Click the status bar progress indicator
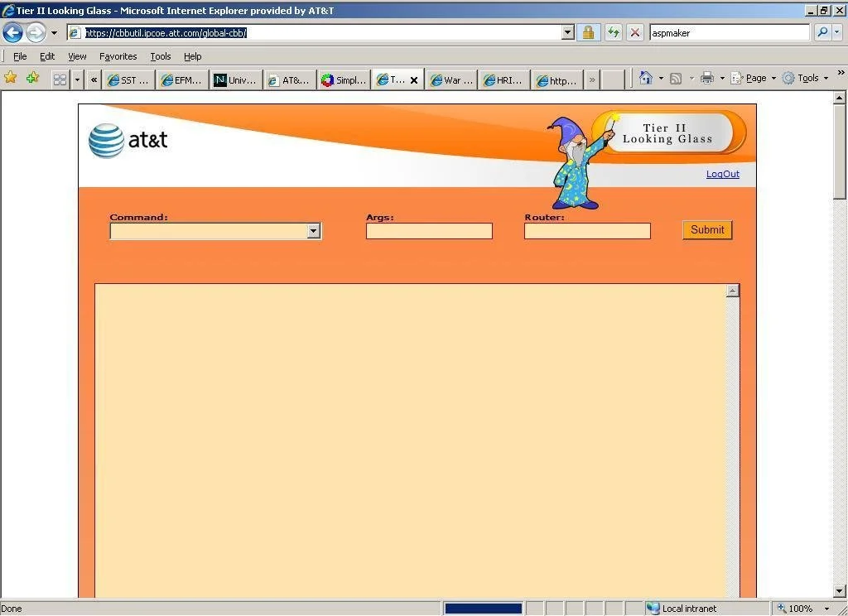Viewport: 848px width, 616px height. pos(483,609)
